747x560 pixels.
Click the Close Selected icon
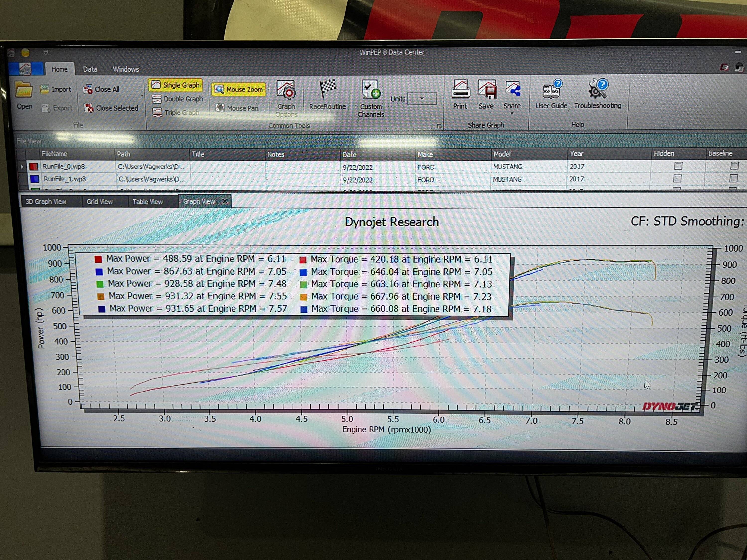coord(89,108)
